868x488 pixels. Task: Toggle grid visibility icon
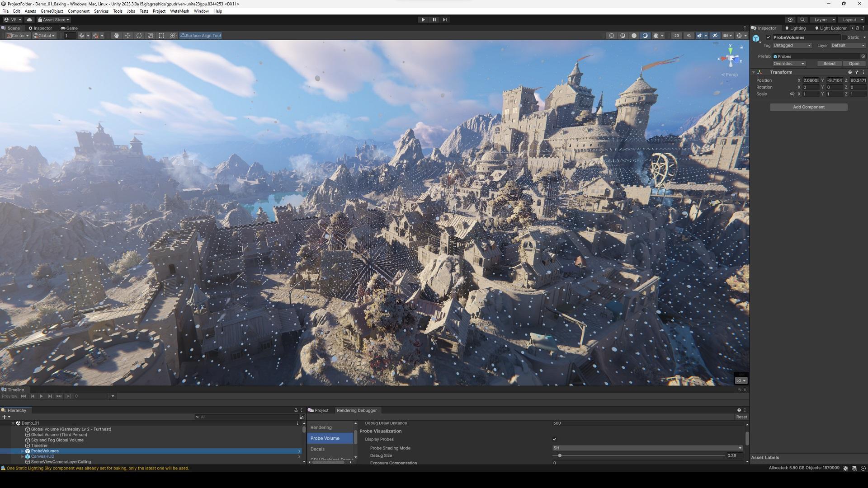[x=82, y=36]
